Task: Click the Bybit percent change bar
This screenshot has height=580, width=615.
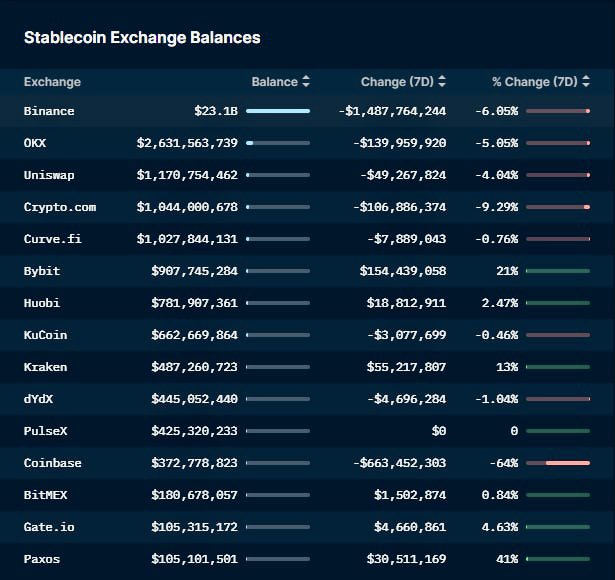Action: (558, 271)
